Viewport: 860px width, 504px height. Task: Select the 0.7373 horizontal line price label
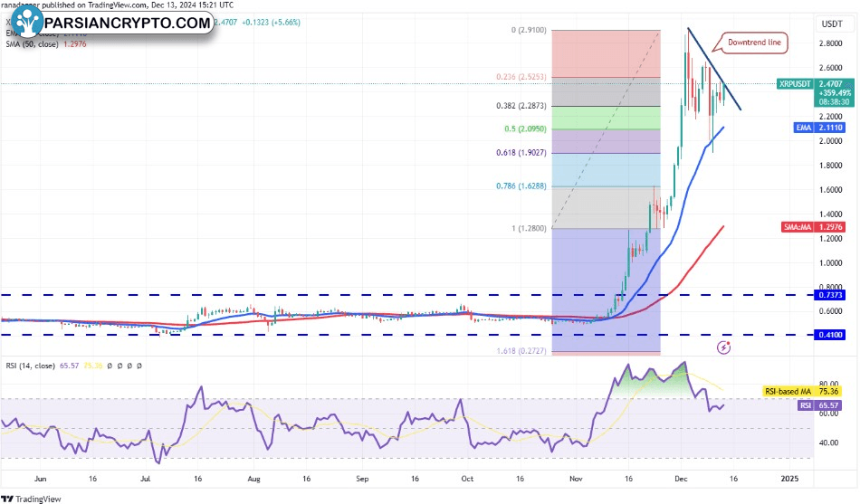(830, 295)
